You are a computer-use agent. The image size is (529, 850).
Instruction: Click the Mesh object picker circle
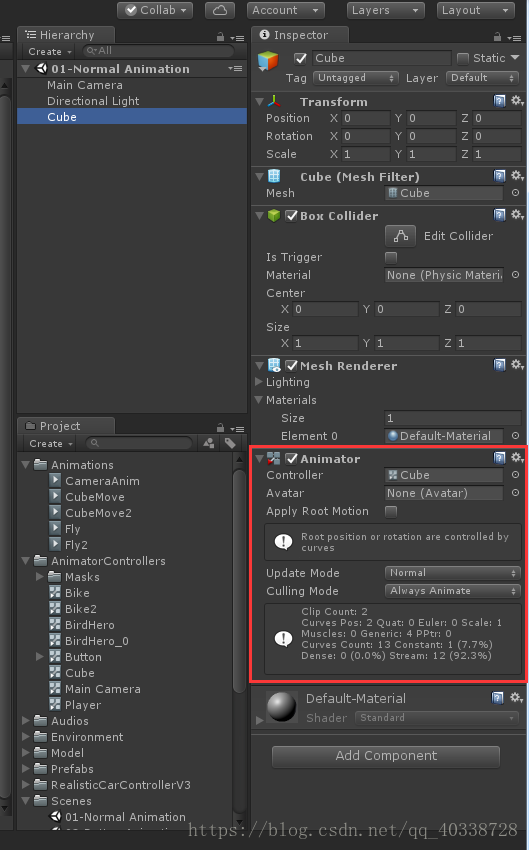[515, 192]
